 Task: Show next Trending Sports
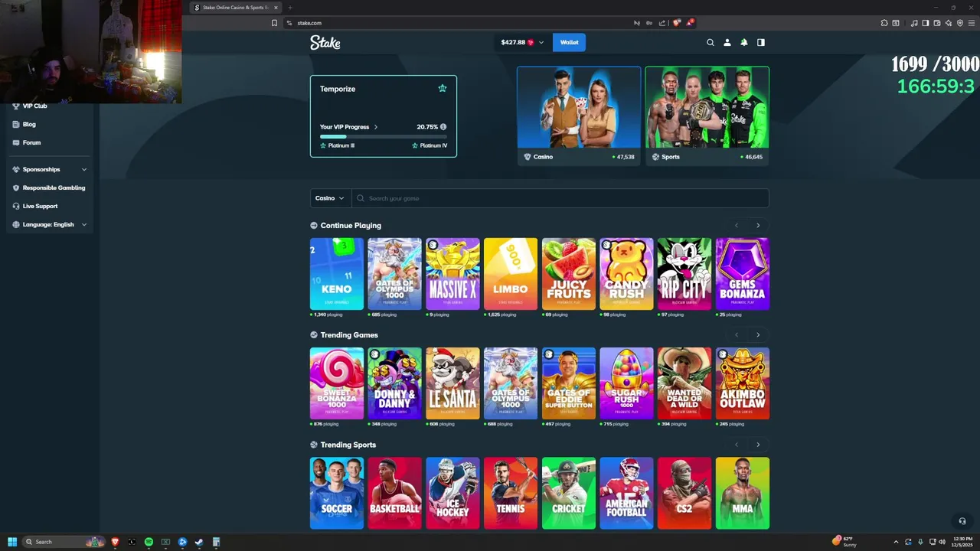tap(758, 445)
